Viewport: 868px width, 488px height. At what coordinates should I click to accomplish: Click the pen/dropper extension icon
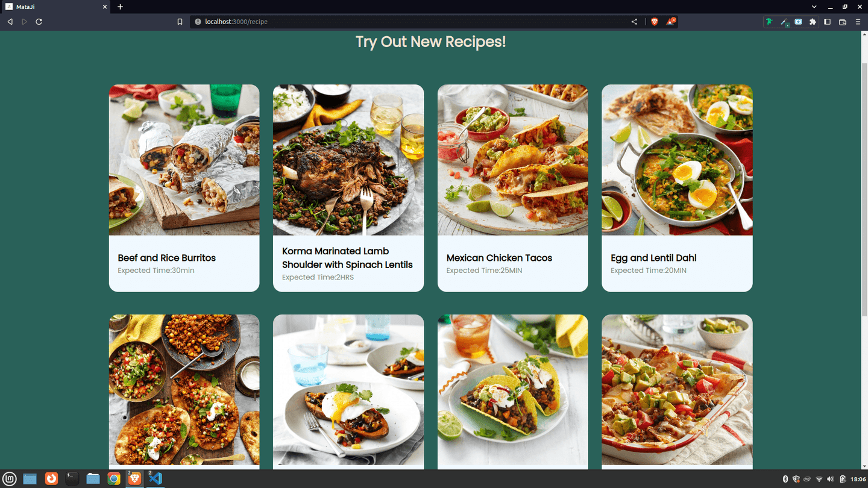[x=784, y=22]
